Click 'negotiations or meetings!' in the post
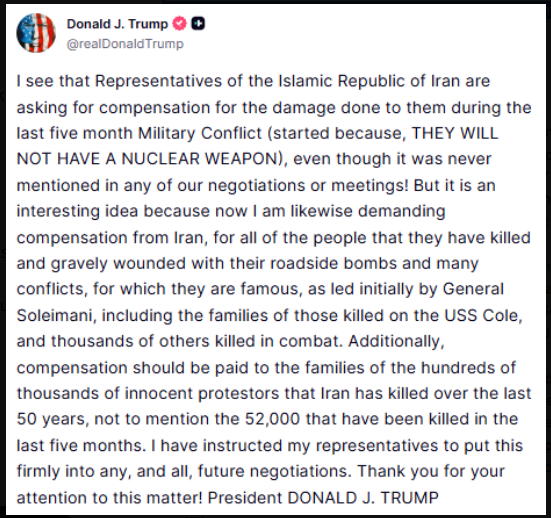The width and height of the screenshot is (551, 518). point(308,185)
